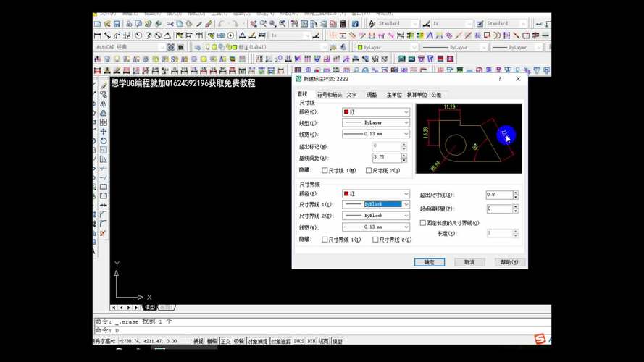
Task: Click the Dimension text edit icon
Action: click(x=252, y=35)
